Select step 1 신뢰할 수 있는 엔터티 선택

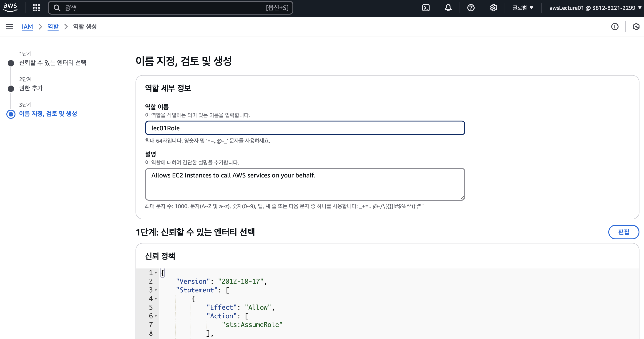[53, 63]
